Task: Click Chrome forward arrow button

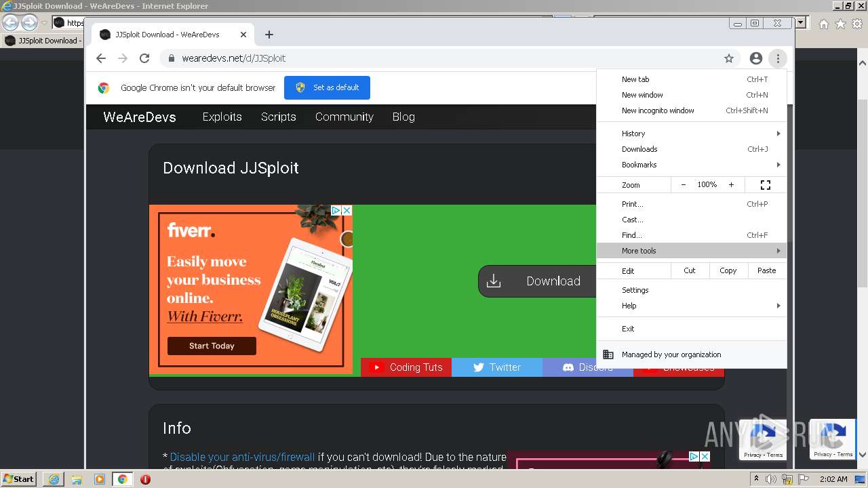Action: (x=123, y=58)
